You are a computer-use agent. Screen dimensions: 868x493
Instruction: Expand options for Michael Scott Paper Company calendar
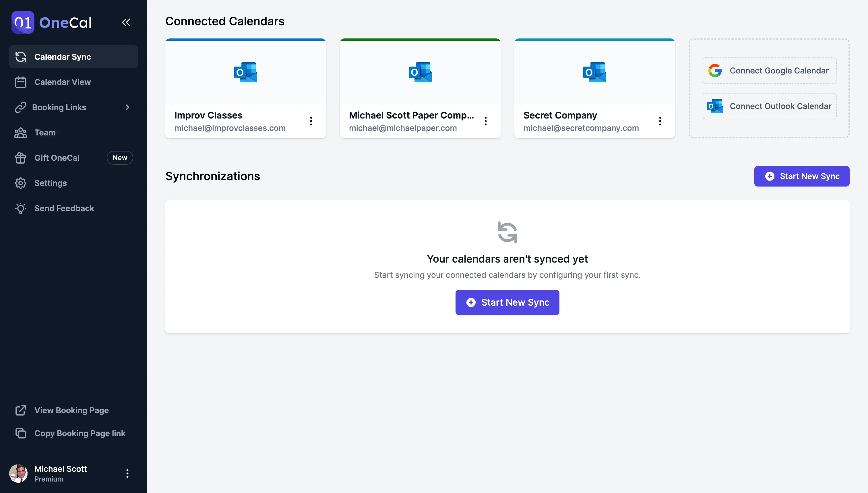[486, 121]
